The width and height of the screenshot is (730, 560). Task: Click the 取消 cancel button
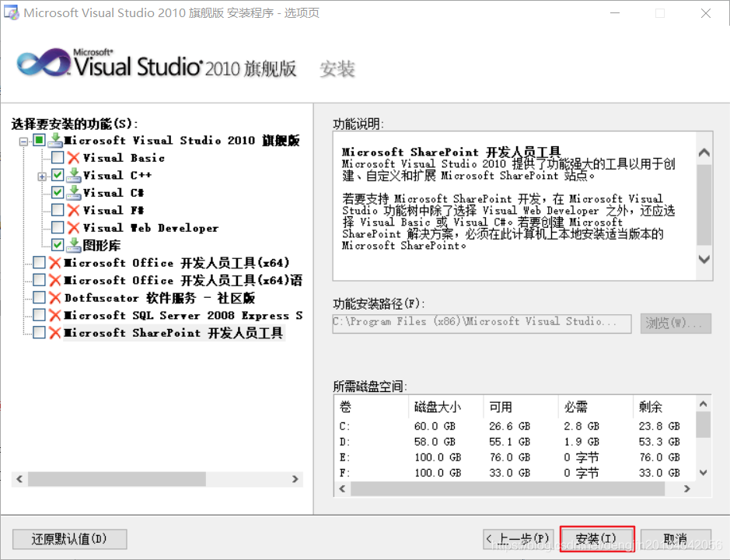pos(676,539)
